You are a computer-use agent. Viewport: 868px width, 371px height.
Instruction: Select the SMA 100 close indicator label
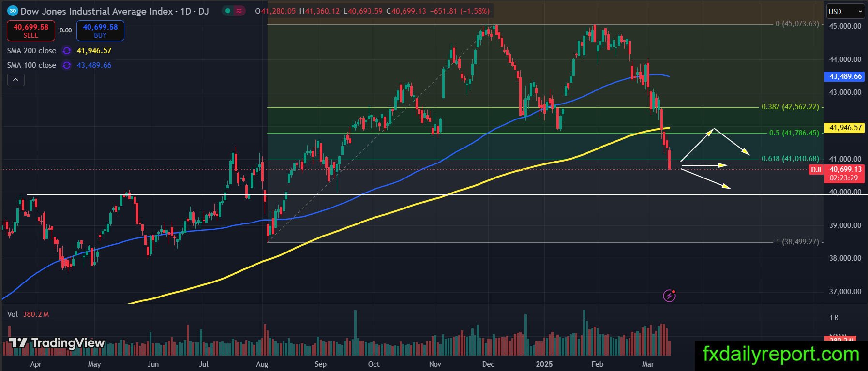31,65
